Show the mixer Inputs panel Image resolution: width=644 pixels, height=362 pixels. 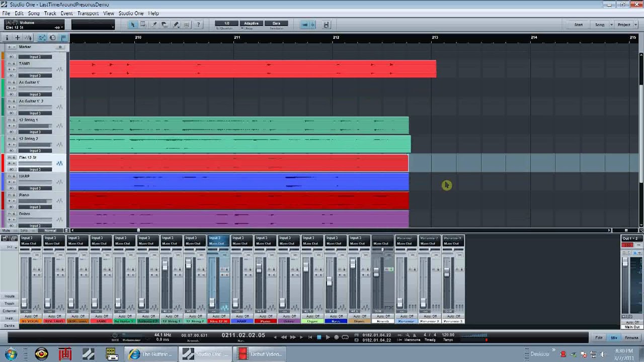click(x=10, y=297)
